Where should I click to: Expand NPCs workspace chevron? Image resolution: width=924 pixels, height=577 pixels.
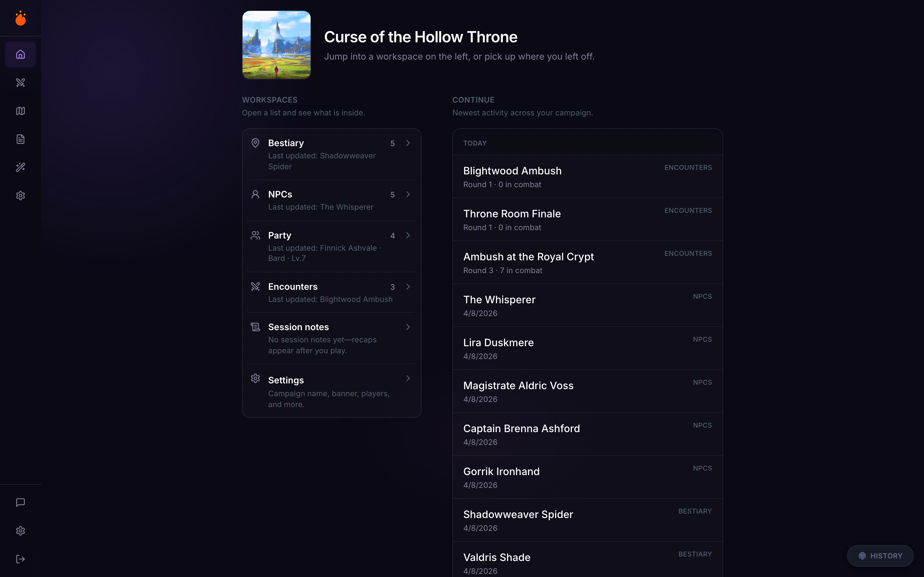408,194
